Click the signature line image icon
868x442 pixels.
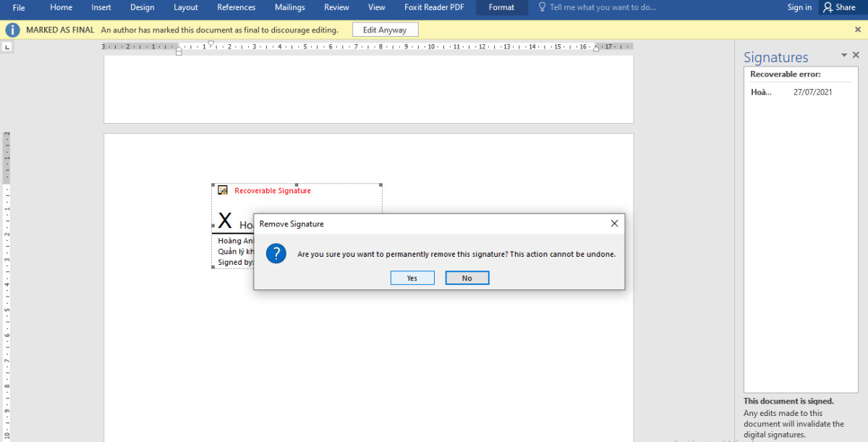pyautogui.click(x=223, y=190)
